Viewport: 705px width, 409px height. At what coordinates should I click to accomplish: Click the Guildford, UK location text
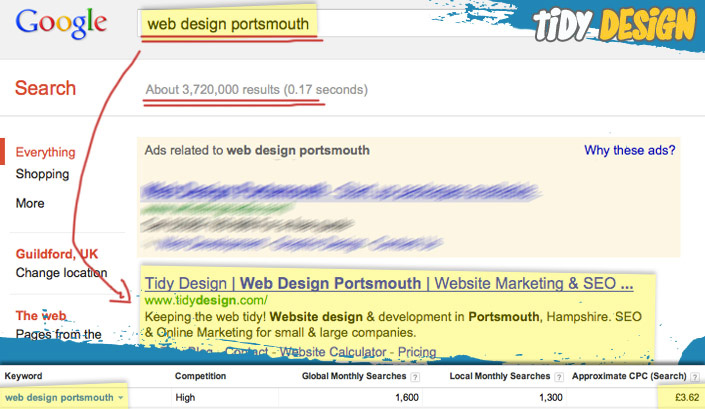(x=57, y=254)
